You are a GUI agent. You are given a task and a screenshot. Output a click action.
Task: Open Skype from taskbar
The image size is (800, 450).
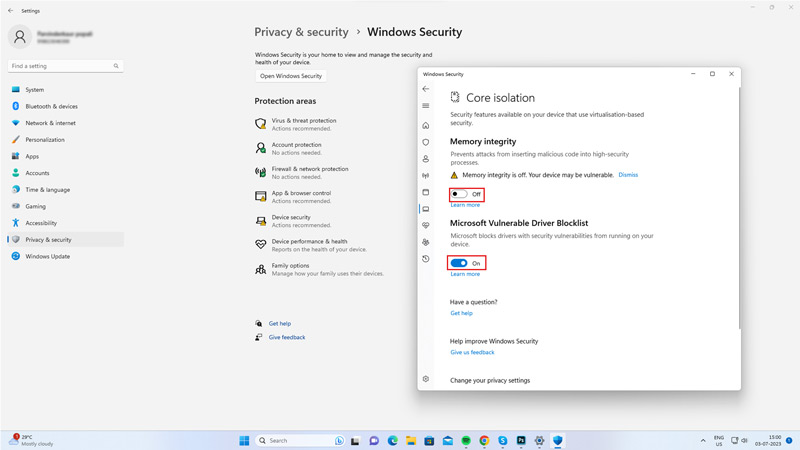click(x=503, y=440)
